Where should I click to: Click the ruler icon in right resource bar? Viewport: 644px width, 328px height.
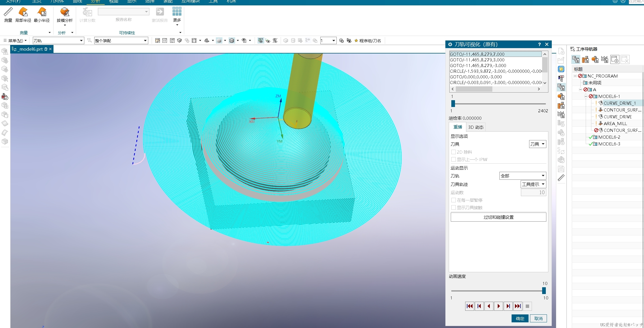click(561, 178)
